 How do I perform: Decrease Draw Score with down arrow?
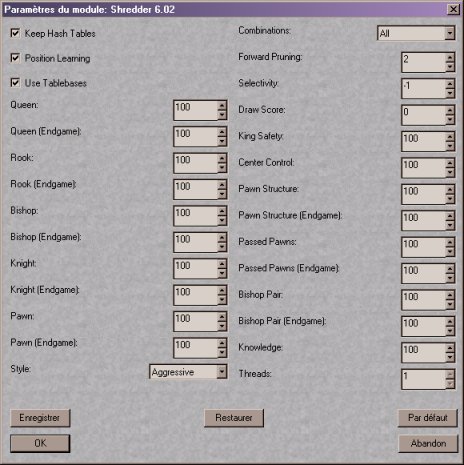click(x=450, y=119)
